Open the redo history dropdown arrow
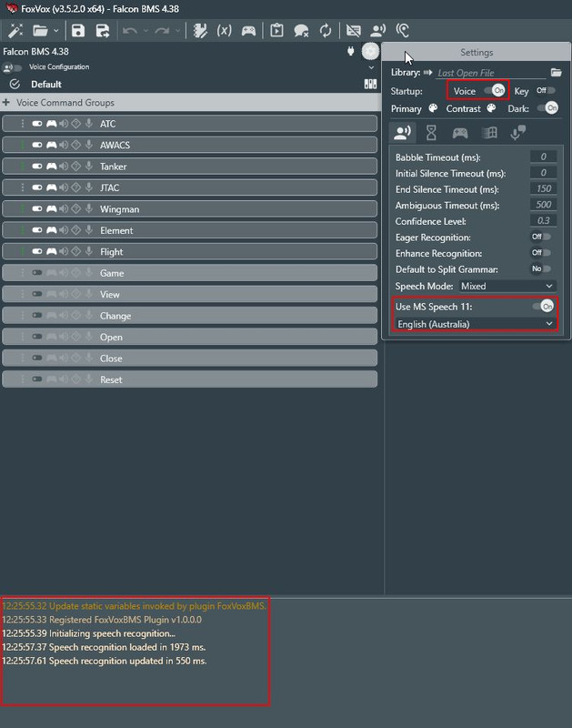Image resolution: width=572 pixels, height=728 pixels. (x=177, y=31)
